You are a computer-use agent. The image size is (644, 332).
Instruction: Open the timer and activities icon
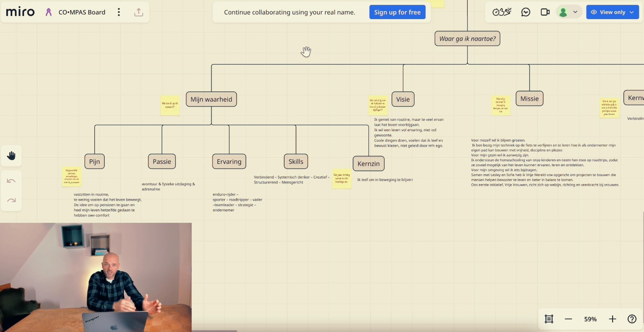[x=502, y=12]
